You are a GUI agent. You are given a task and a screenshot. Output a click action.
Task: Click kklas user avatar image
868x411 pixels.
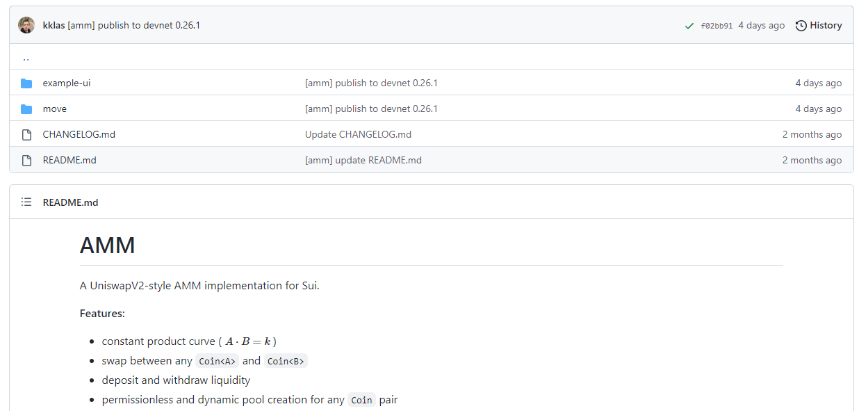pyautogui.click(x=26, y=26)
